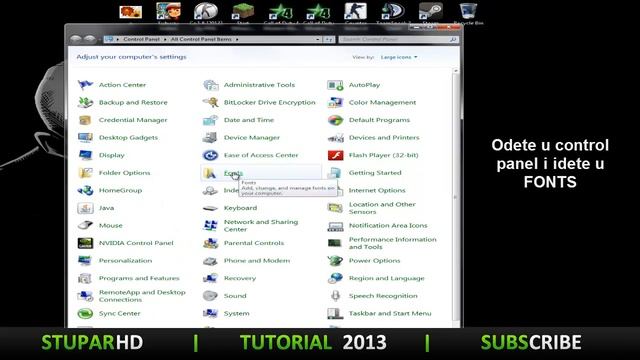Click the Forward navigation button
Viewport: 640px width, 360px height.
[x=89, y=39]
